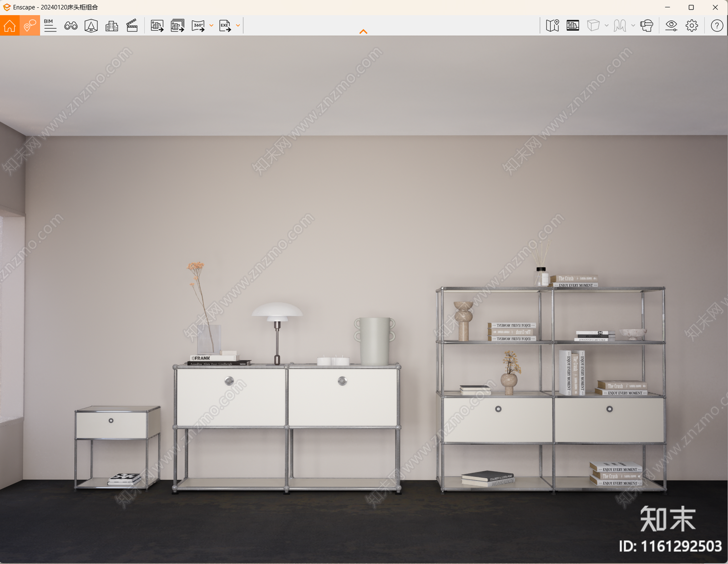Open General Settings gear icon

(x=692, y=25)
